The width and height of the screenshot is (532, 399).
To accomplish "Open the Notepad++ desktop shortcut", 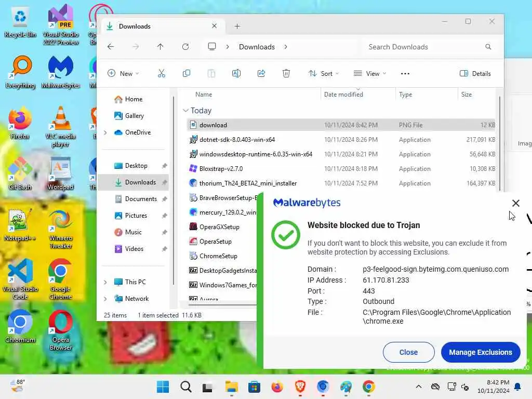I will 20,224.
